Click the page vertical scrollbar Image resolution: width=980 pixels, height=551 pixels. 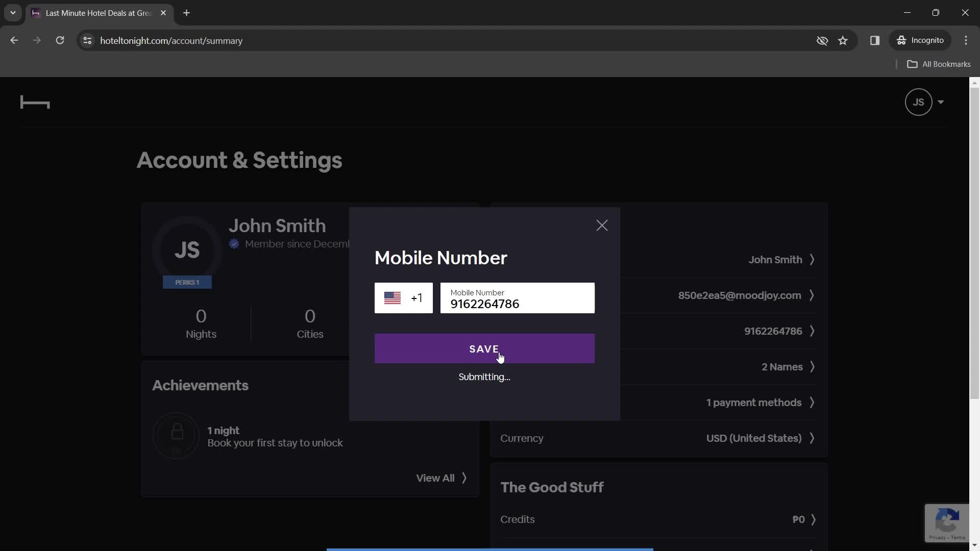974,243
